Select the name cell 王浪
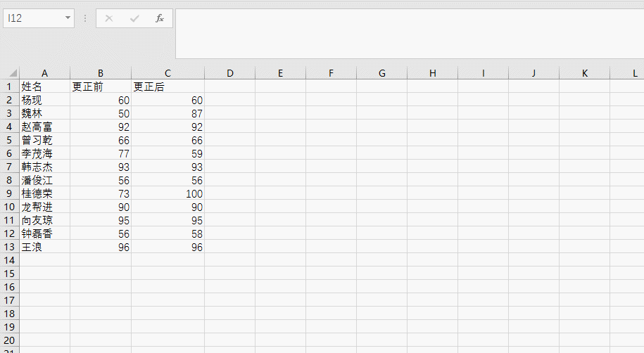Image resolution: width=644 pixels, height=353 pixels. click(x=44, y=247)
